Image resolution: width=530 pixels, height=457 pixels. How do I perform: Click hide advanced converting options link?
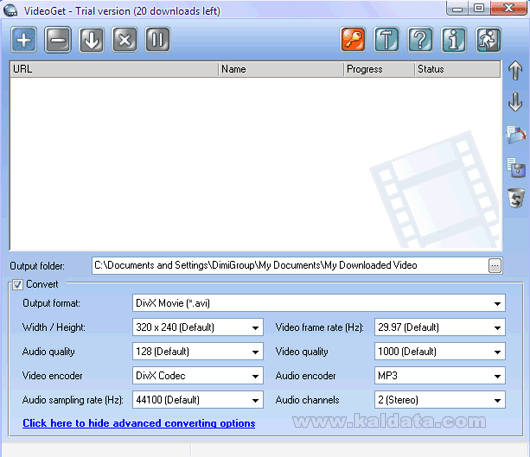(139, 423)
